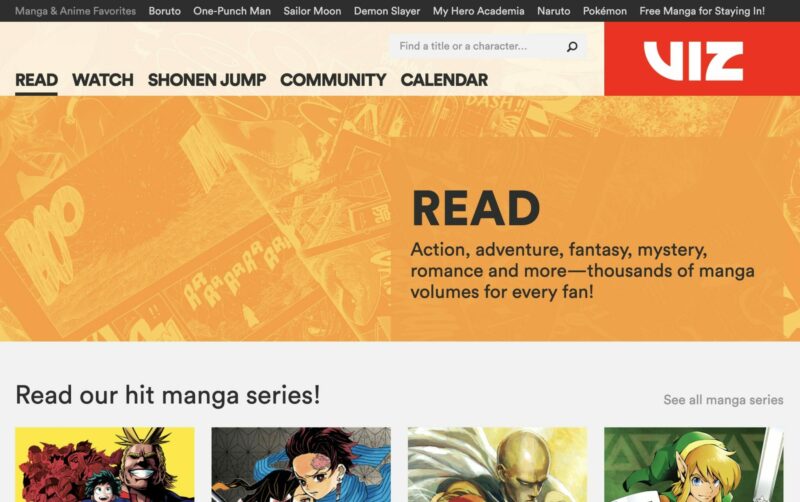Select the One-Punch Man top link
The width and height of the screenshot is (800, 502).
(232, 11)
